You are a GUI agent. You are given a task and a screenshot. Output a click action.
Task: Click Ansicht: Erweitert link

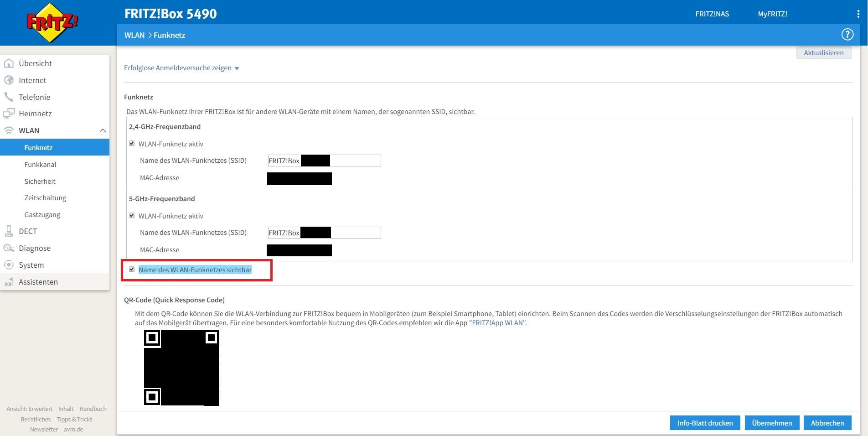tap(29, 409)
